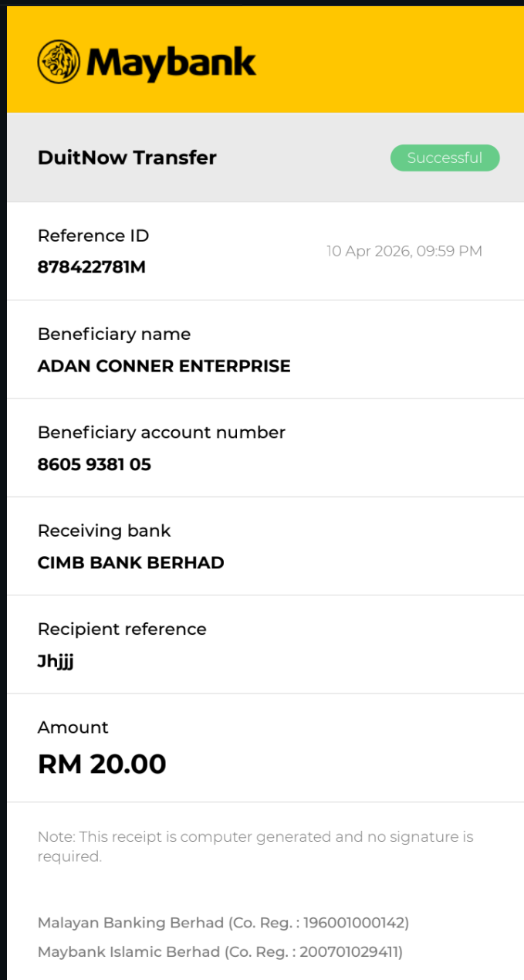Click the transaction date and time
Image resolution: width=524 pixels, height=980 pixels.
[404, 251]
